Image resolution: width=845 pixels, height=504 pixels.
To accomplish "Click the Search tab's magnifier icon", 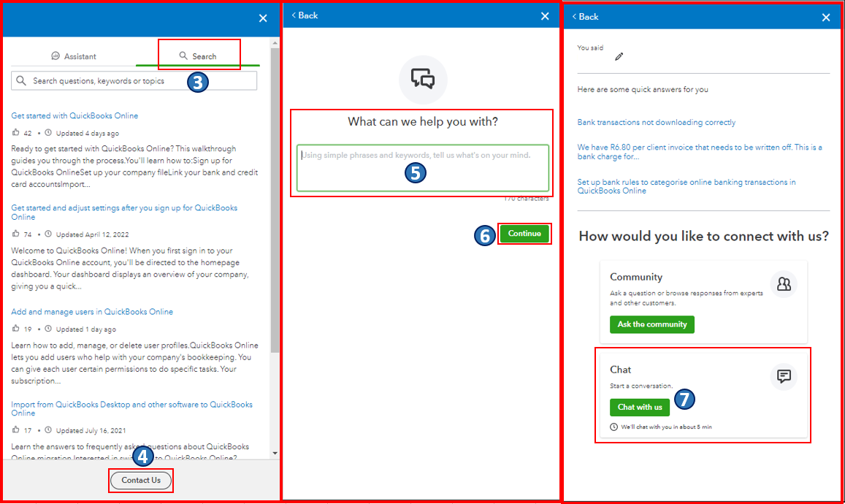I will (183, 56).
